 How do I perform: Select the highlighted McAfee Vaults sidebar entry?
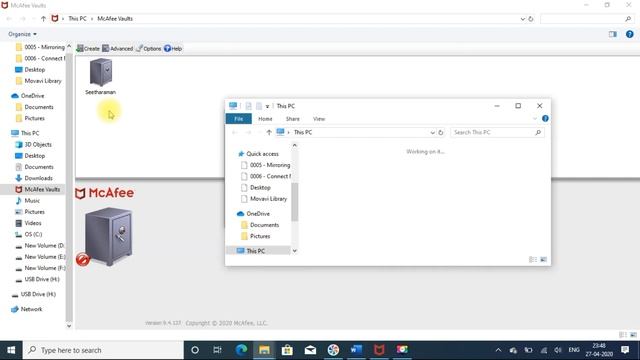pyautogui.click(x=38, y=189)
